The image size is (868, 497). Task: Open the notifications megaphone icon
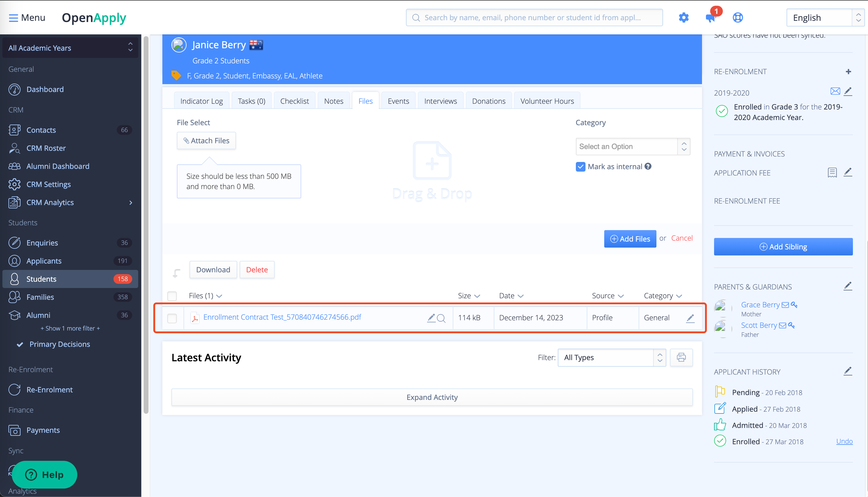tap(710, 18)
